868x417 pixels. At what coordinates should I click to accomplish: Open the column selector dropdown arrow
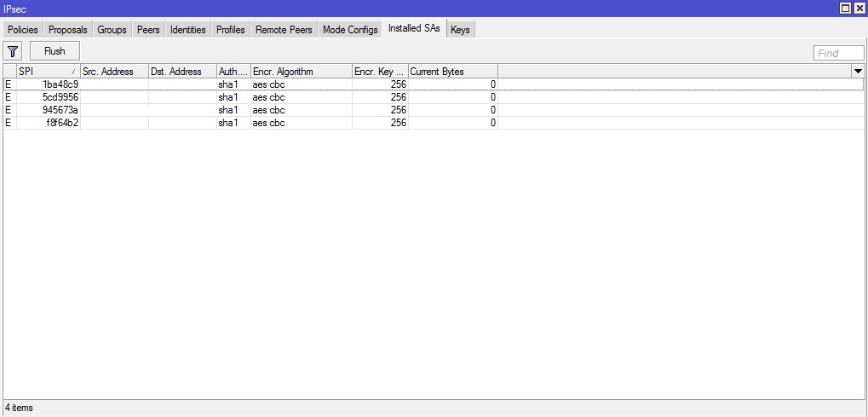(x=858, y=72)
